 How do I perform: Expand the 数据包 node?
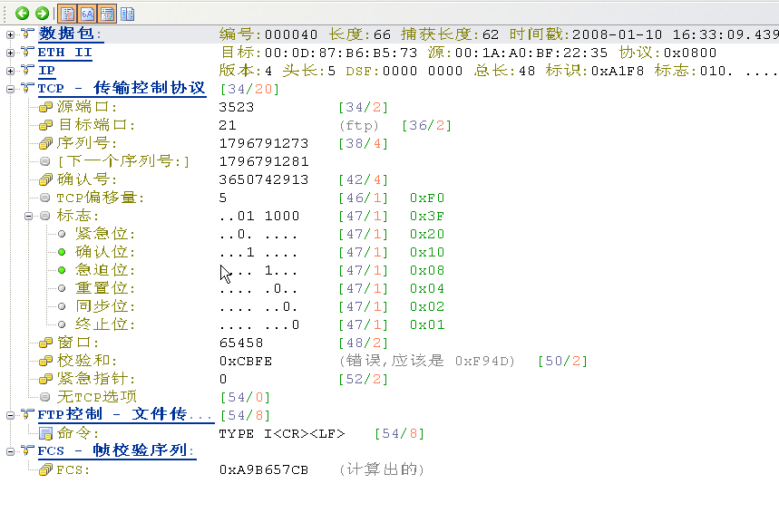[10, 34]
